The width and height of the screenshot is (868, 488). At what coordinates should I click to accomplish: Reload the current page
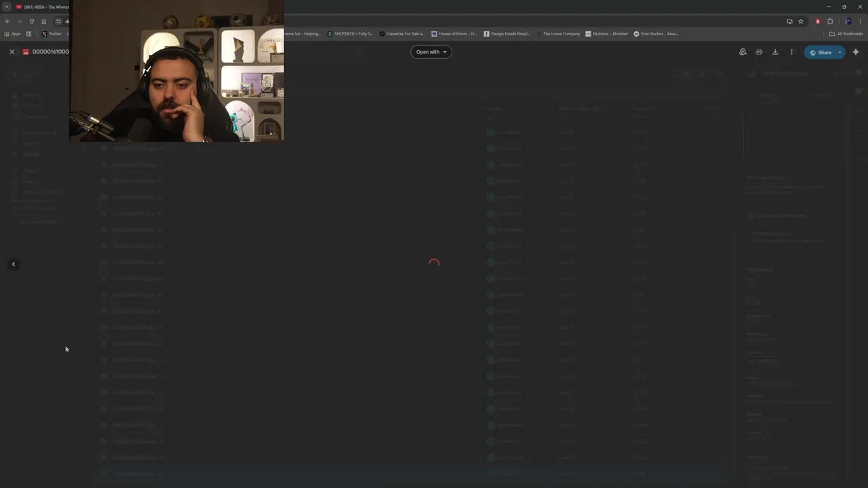click(x=32, y=21)
